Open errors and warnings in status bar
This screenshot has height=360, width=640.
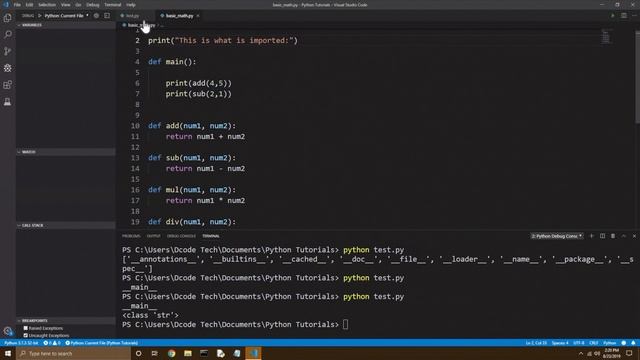[x=52, y=343]
